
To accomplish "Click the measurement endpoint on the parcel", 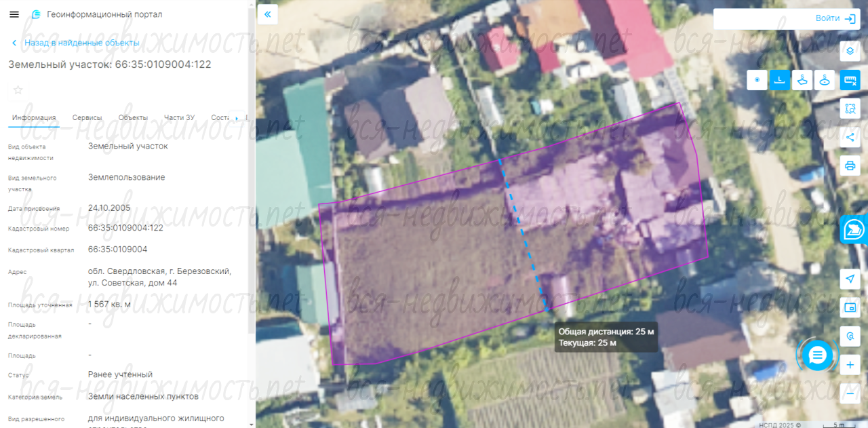I will point(547,311).
